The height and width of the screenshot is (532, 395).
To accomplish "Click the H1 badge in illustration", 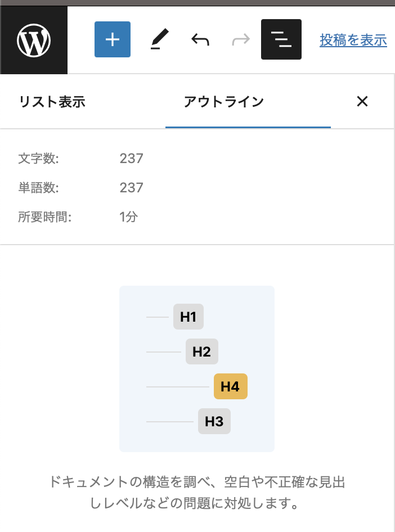I will pos(188,317).
